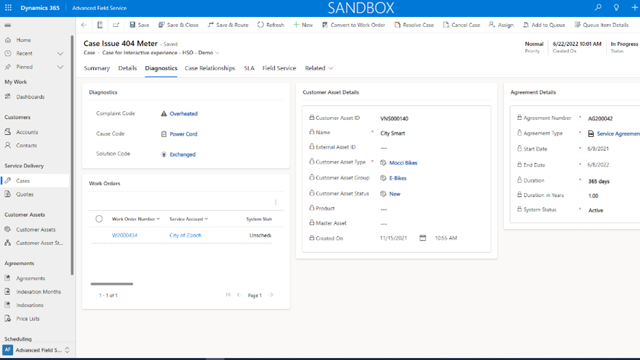The height and width of the screenshot is (360, 640).
Task: Open record in new window icon
Action: (116, 25)
